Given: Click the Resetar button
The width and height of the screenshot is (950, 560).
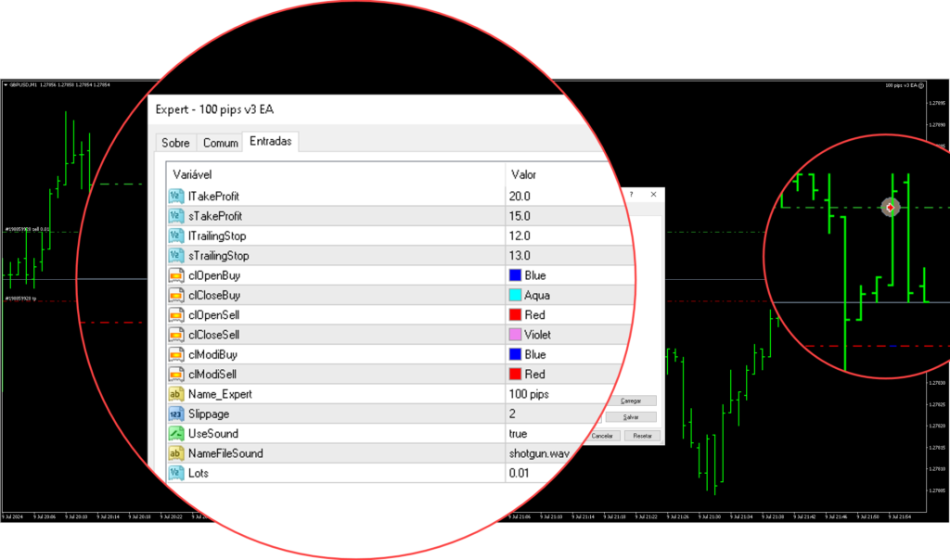Looking at the screenshot, I should click(644, 435).
